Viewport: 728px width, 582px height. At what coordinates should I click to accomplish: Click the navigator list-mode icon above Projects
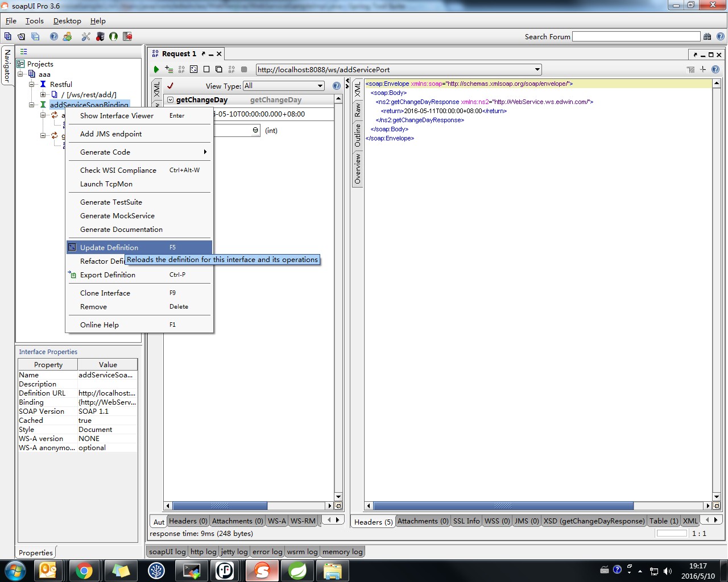[x=24, y=52]
